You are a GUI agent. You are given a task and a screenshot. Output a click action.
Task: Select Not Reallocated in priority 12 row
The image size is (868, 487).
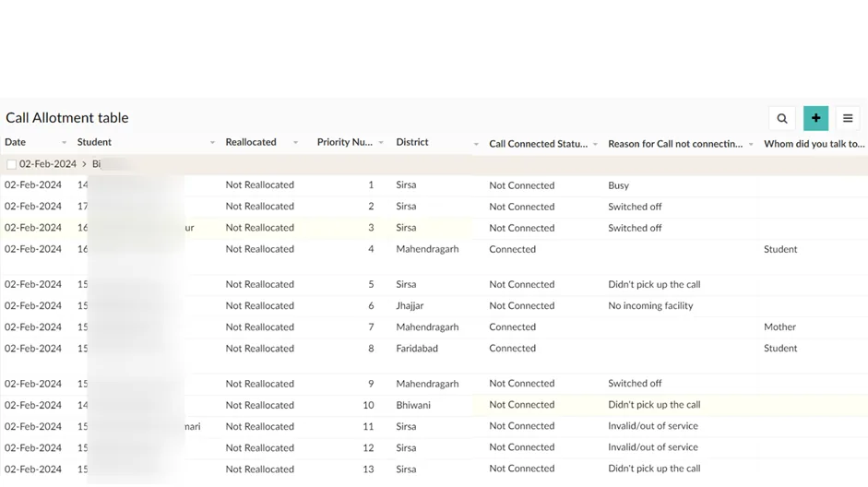click(x=259, y=447)
